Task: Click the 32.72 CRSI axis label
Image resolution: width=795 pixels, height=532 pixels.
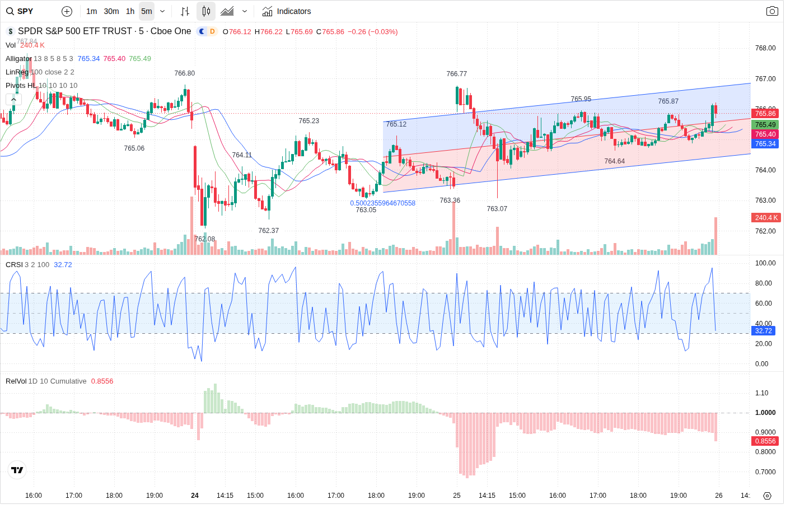Action: click(763, 331)
